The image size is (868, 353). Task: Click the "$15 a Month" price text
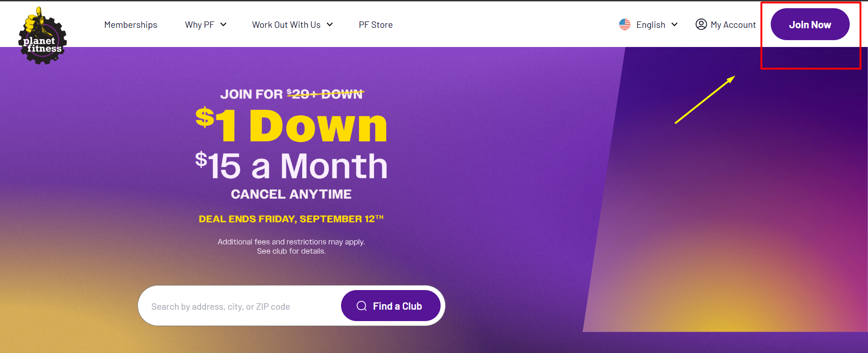(x=291, y=166)
